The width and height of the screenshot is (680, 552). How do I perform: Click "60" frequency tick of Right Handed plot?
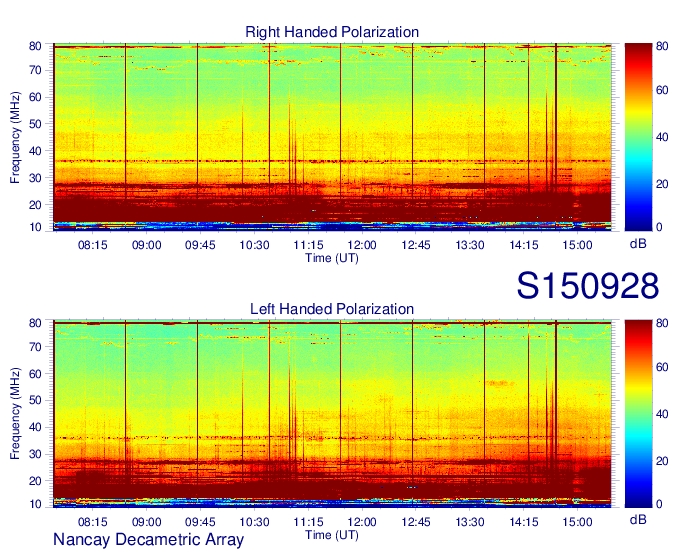pyautogui.click(x=35, y=97)
